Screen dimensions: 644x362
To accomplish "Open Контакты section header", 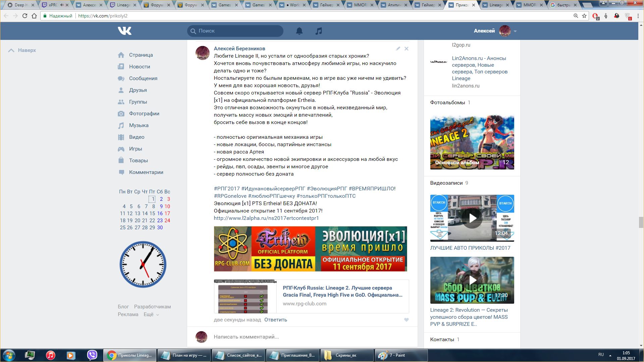I will (442, 340).
